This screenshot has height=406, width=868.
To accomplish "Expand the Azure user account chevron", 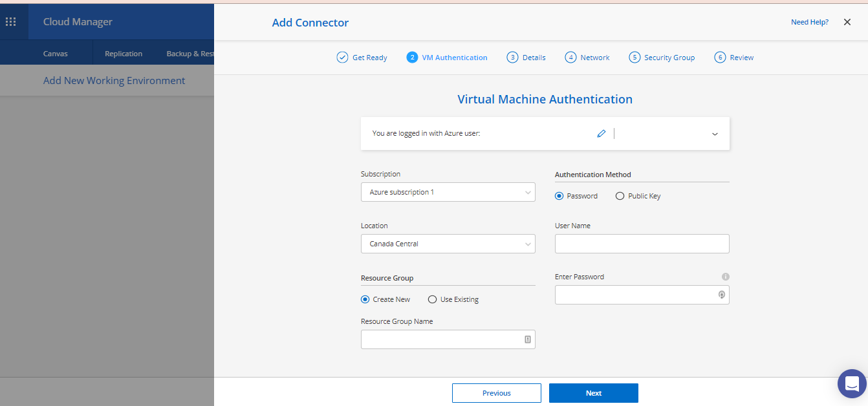I will pos(715,134).
